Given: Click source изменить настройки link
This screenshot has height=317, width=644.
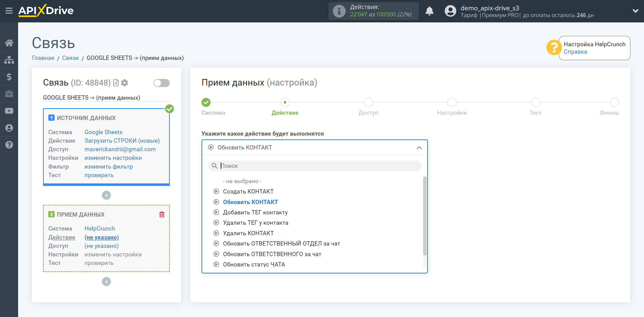Looking at the screenshot, I should click(x=113, y=158).
